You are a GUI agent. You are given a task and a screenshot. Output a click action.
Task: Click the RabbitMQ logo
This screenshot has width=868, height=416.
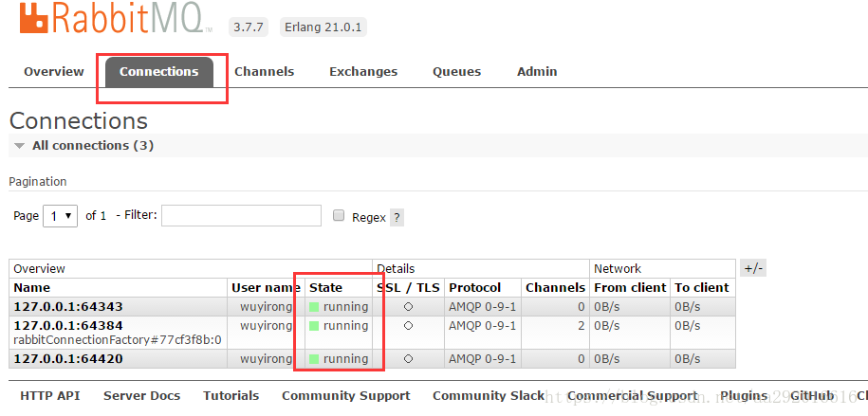point(115,17)
